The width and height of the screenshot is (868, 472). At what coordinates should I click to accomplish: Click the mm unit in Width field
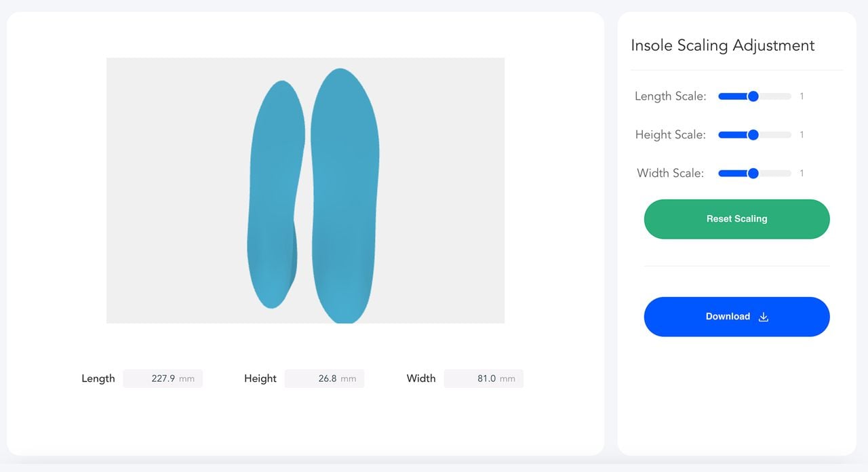507,379
